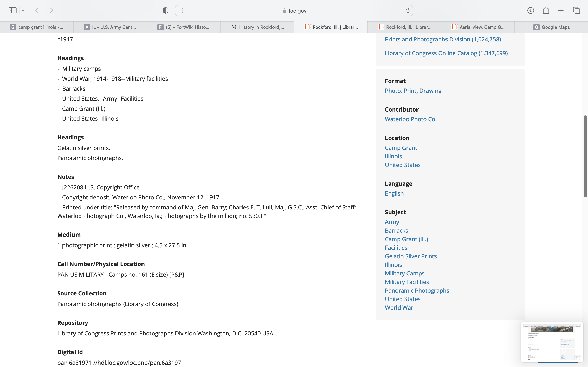This screenshot has width=588, height=367.
Task: Open the Aerial view, Camp G... tab
Action: 478,27
